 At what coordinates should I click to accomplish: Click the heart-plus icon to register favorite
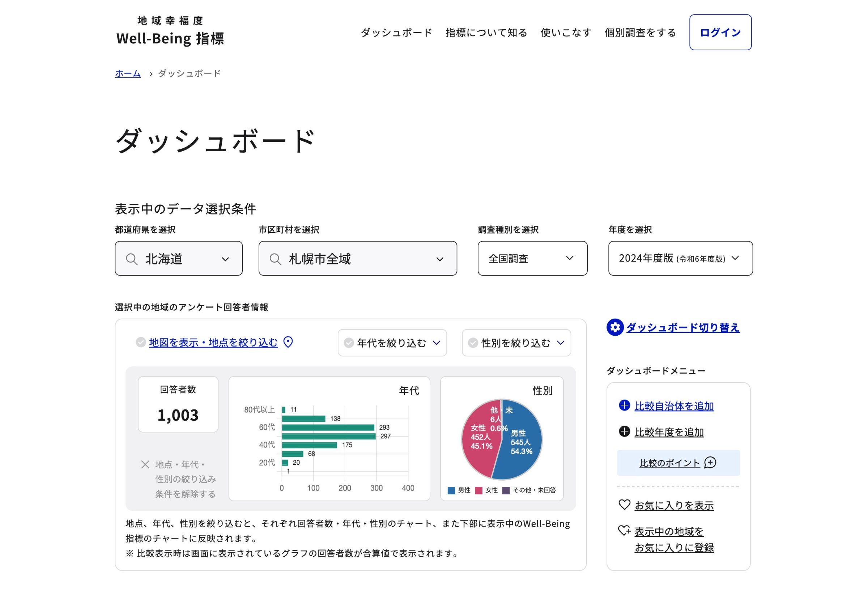coord(624,531)
